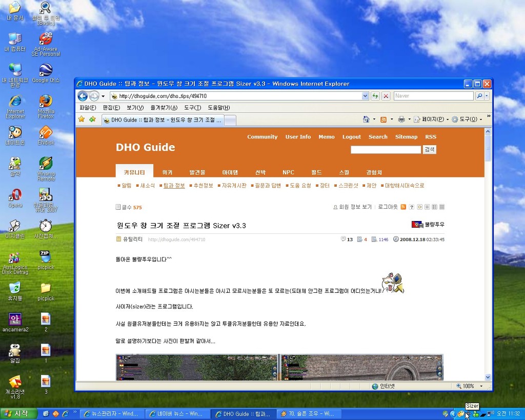
Task: Click the 검색 search button
Action: tap(430, 149)
